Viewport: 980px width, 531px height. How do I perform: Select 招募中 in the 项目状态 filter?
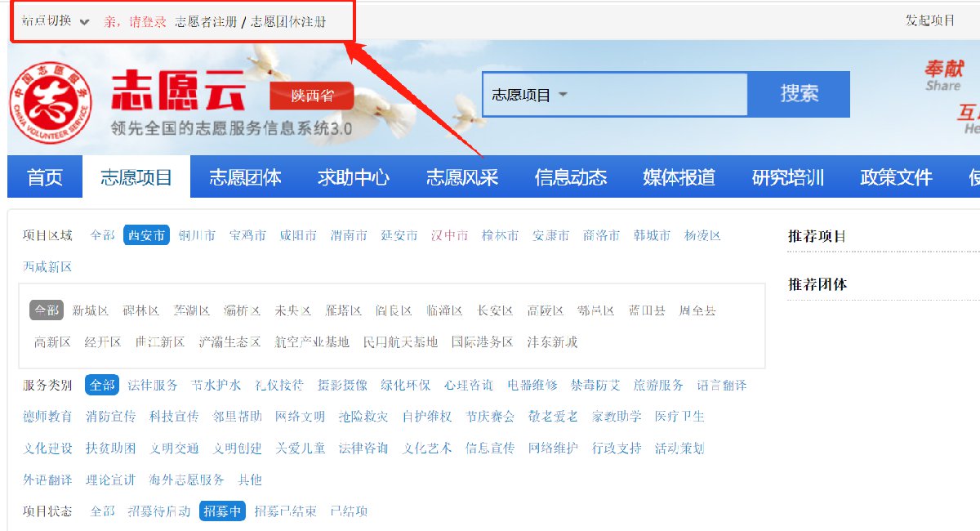(222, 511)
